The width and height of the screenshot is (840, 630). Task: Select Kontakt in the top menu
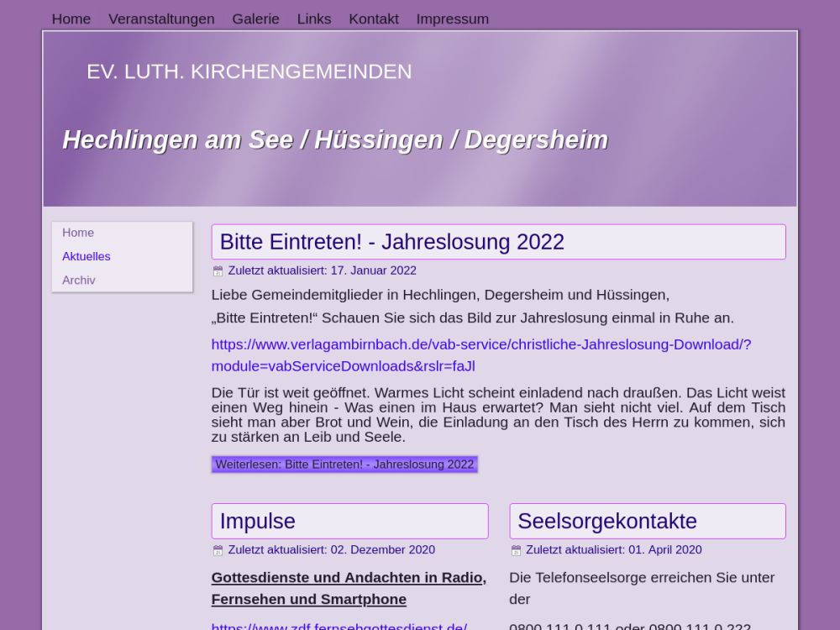[x=374, y=18]
